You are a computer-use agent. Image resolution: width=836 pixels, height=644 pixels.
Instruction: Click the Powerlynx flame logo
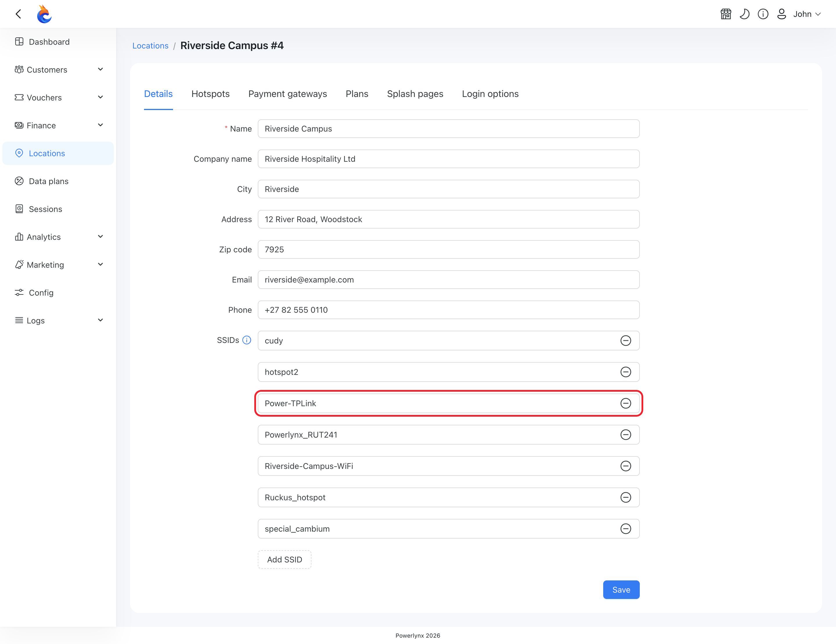44,14
